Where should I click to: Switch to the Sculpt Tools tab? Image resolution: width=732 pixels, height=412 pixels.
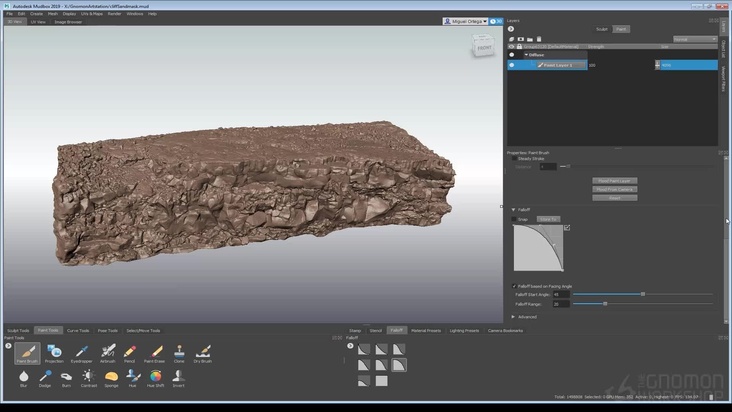pos(18,330)
